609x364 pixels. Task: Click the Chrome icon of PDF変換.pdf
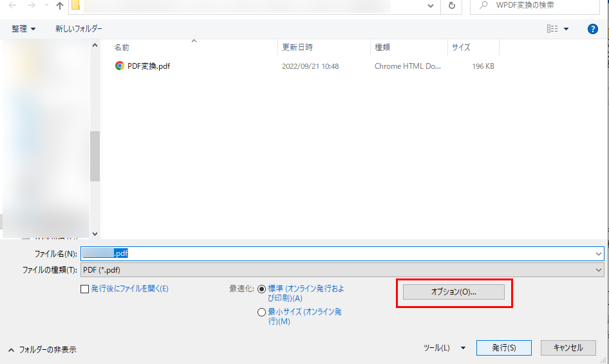click(120, 66)
